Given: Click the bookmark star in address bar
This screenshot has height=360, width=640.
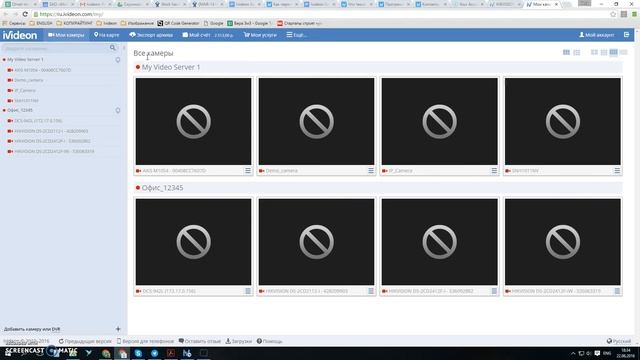Looking at the screenshot, I should (x=613, y=14).
